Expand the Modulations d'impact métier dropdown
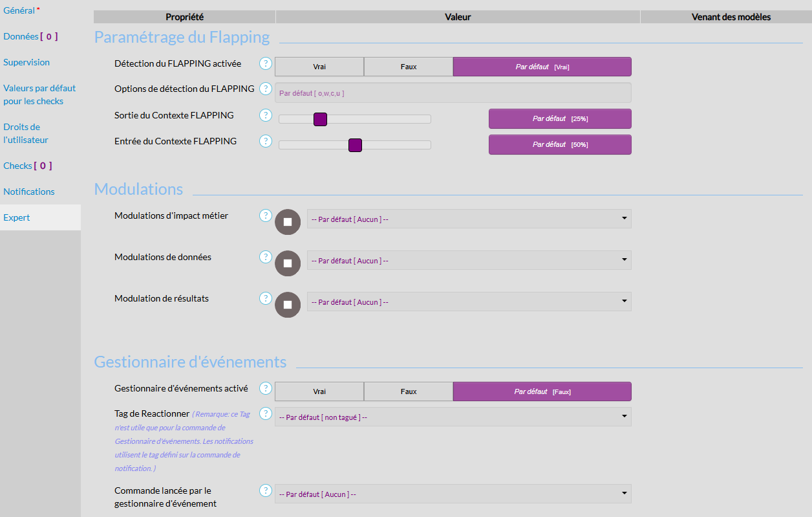 coord(469,219)
